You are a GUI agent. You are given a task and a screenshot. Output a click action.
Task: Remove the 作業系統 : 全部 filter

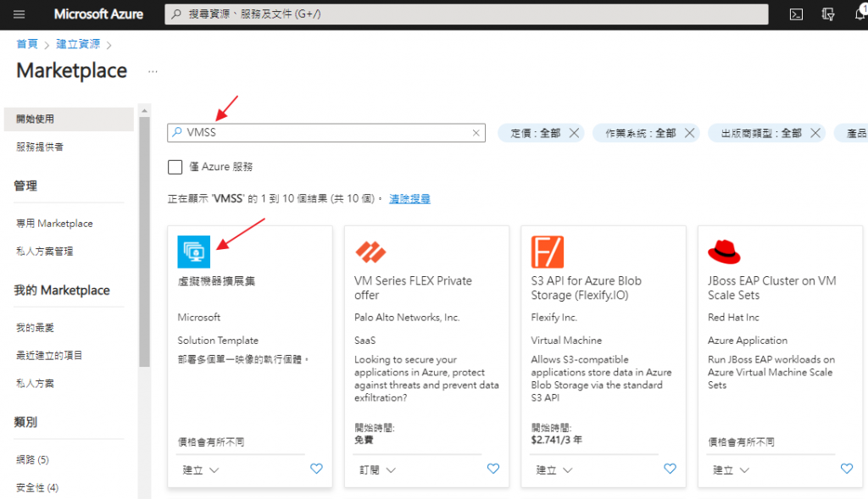pos(689,133)
